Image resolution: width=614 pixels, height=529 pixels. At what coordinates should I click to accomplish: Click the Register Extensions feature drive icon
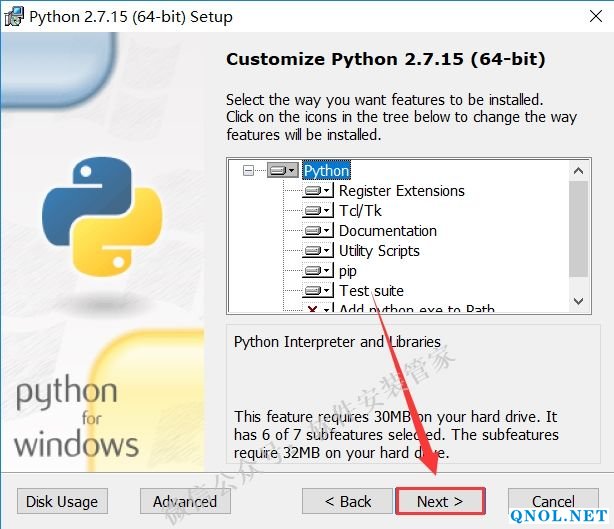318,191
